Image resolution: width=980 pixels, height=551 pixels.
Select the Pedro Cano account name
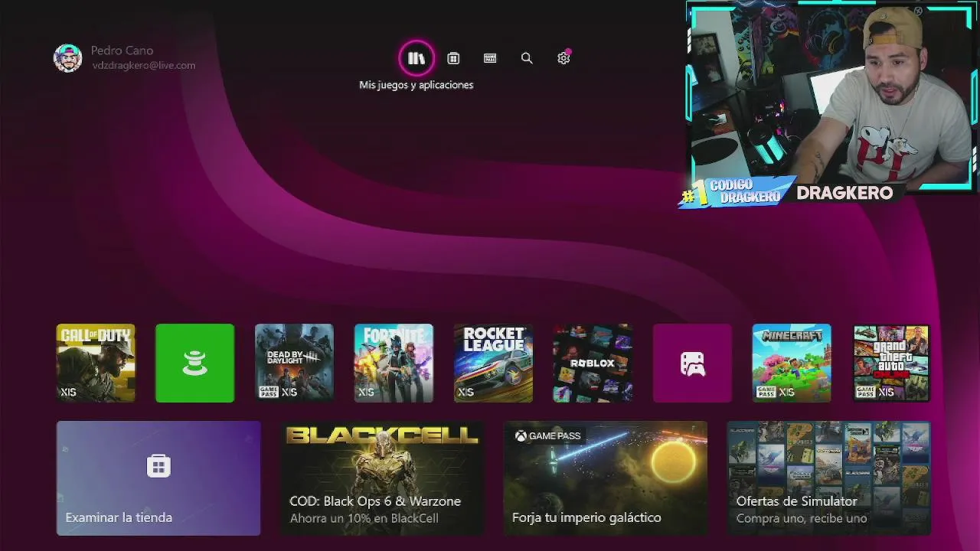(122, 51)
